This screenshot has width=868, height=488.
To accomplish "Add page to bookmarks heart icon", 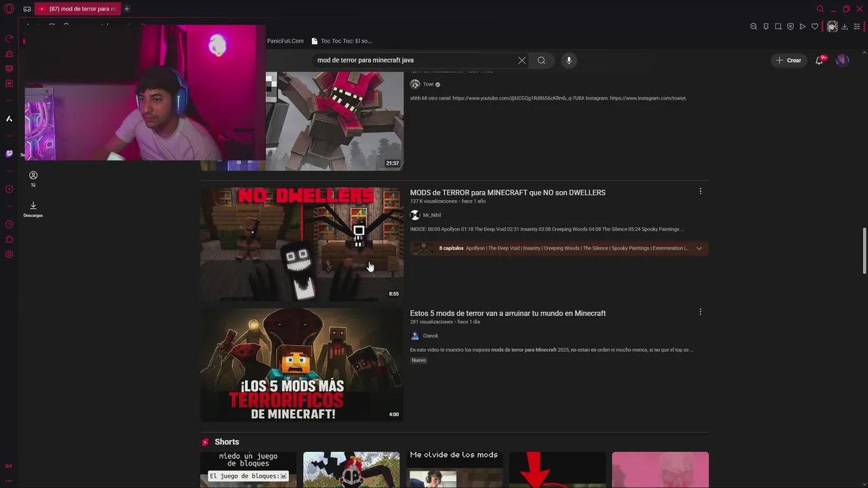I will [814, 26].
